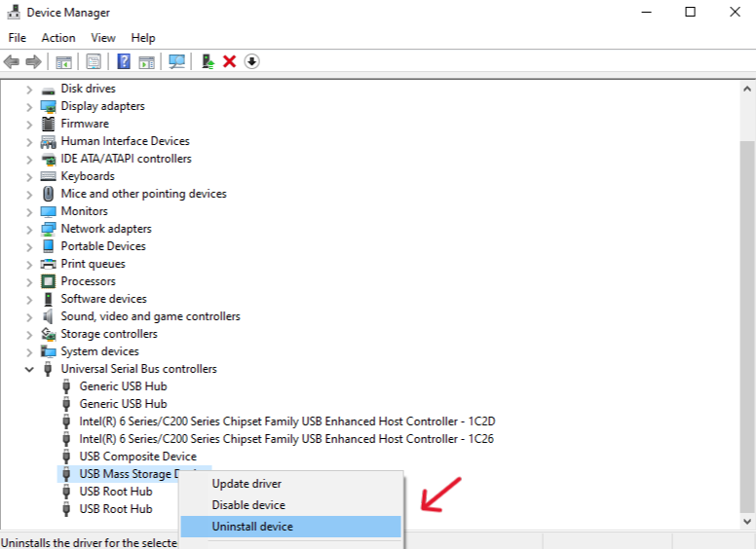Select the USB Mass Storage Device row

coord(134,474)
